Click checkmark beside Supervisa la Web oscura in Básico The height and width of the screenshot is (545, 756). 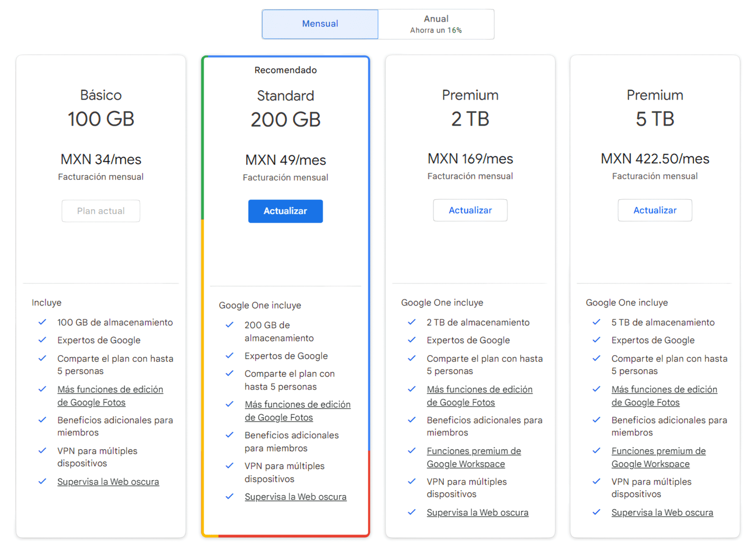pos(42,481)
